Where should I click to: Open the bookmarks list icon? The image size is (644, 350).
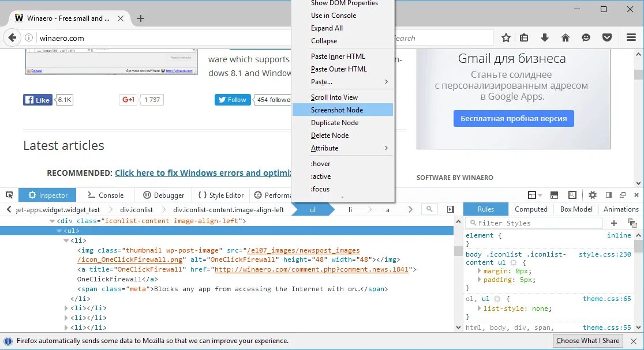click(x=524, y=37)
